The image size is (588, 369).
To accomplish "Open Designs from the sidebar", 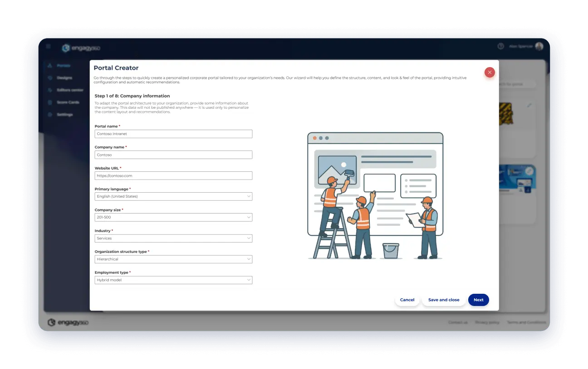I will (50, 78).
